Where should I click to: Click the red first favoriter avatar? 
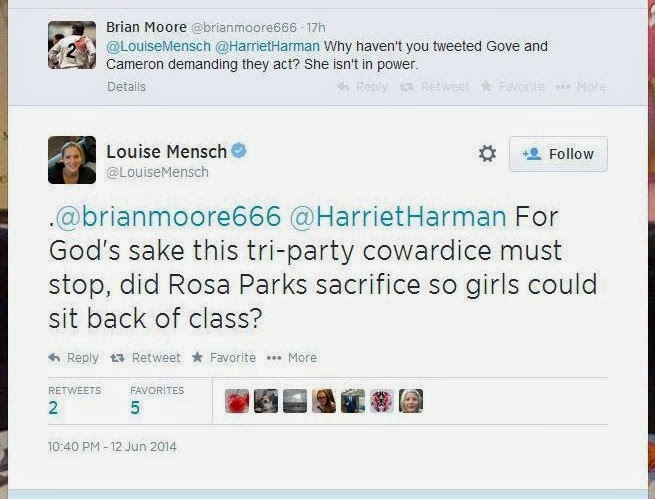[237, 401]
